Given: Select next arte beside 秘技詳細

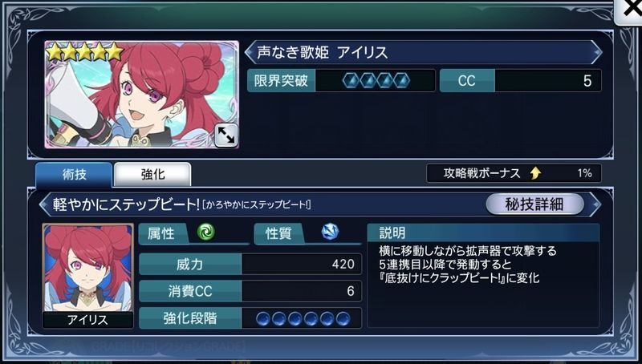Looking at the screenshot, I should 595,204.
